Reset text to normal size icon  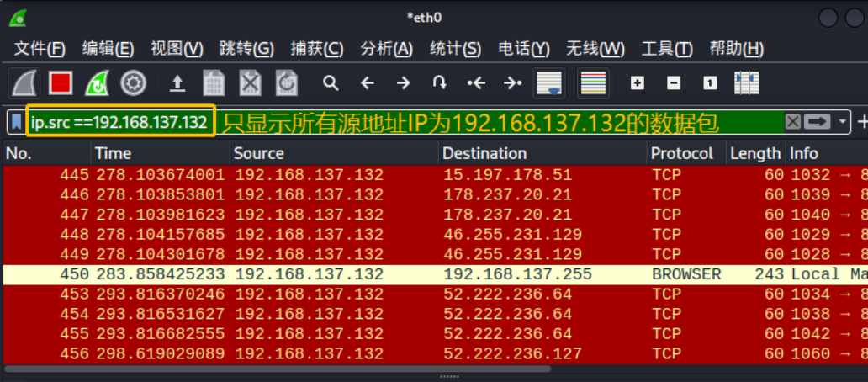tap(710, 83)
